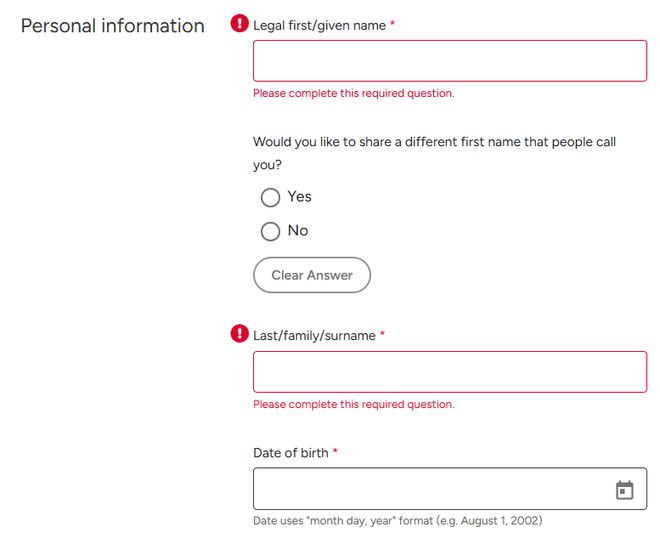Viewport: 660px width, 544px height.
Task: Select the No radio button
Action: click(x=270, y=232)
